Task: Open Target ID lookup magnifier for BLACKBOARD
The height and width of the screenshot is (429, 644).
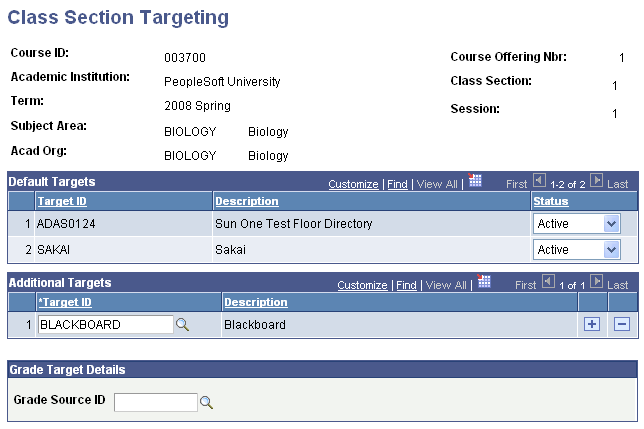Action: tap(182, 325)
